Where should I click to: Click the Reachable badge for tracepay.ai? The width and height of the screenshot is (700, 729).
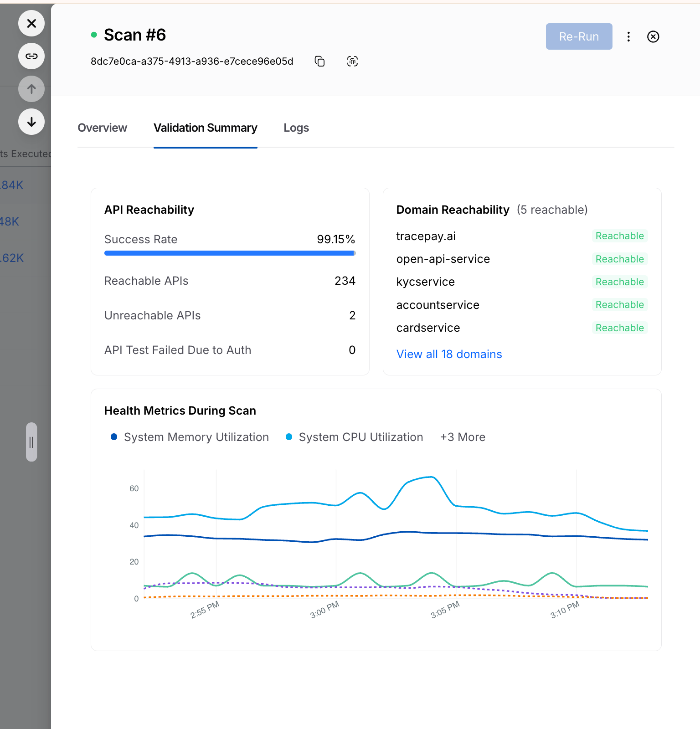(619, 236)
